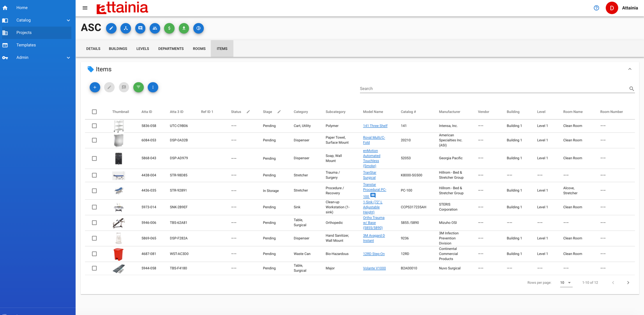The width and height of the screenshot is (644, 315).
Task: Open the 141 Three Shelf link
Action: pos(375,126)
